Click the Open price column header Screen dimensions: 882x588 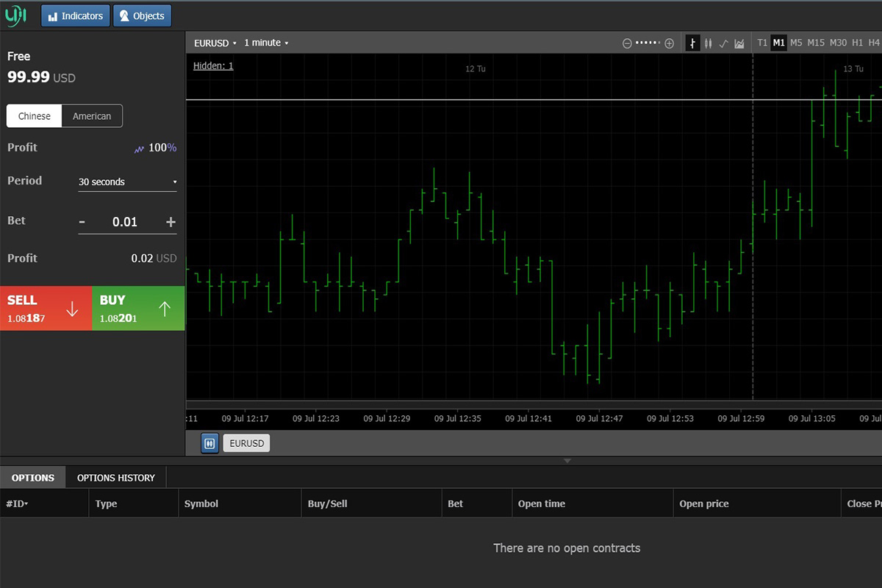click(x=757, y=503)
